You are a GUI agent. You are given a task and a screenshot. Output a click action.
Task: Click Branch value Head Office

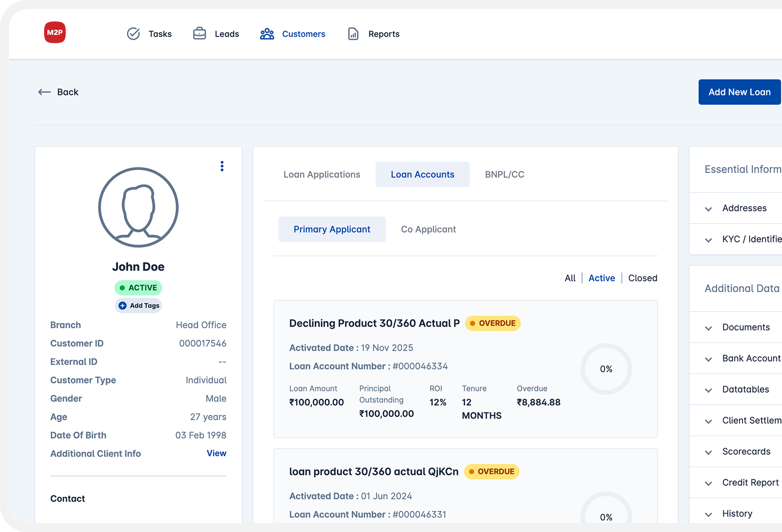point(201,325)
